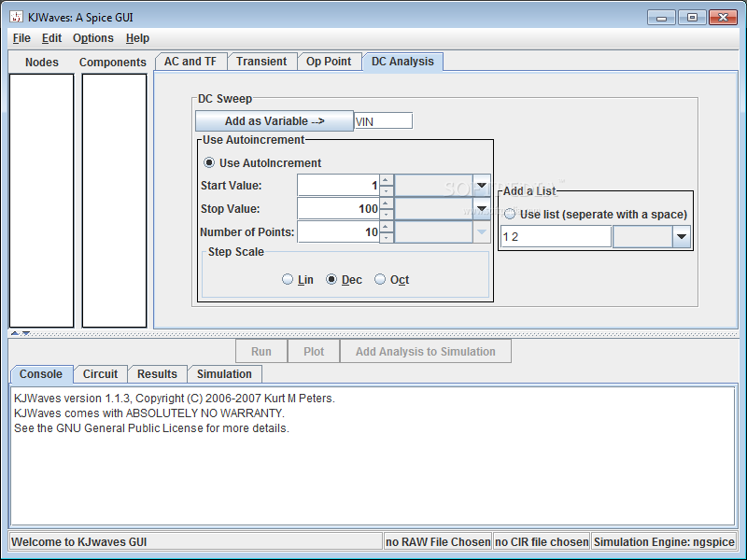Screen dimensions: 747x560
Task: Click the KJWaves version 1.1.3 console line
Action: click(175, 399)
